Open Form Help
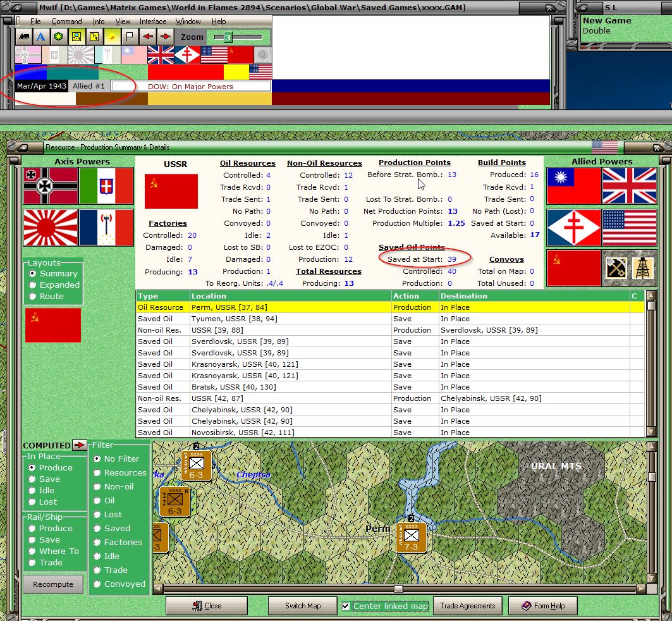The width and height of the screenshot is (672, 621). (542, 606)
